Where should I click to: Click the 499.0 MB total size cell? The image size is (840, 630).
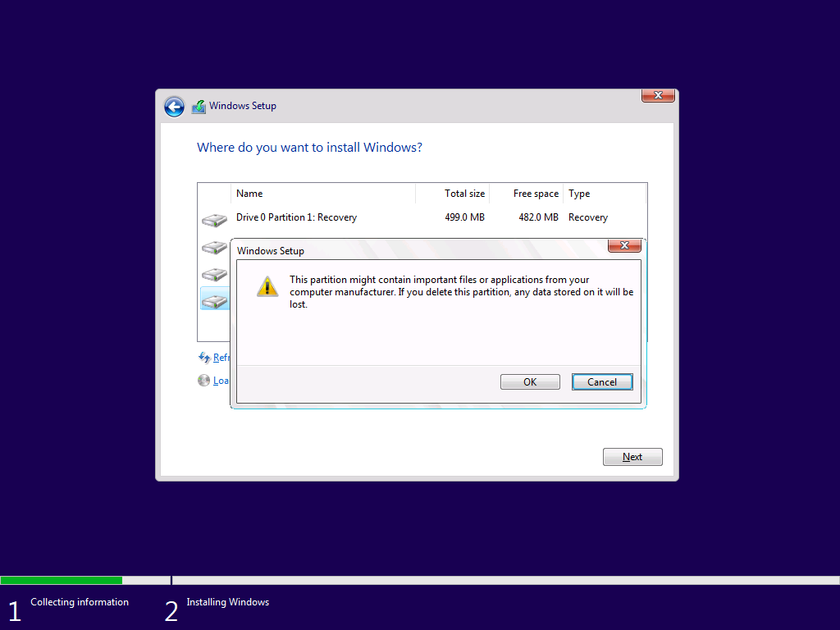tap(464, 217)
